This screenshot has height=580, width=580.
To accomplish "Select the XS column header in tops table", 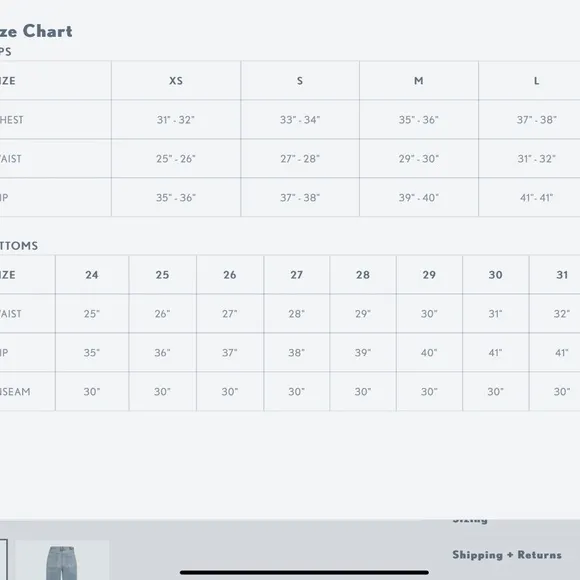I will [x=176, y=81].
